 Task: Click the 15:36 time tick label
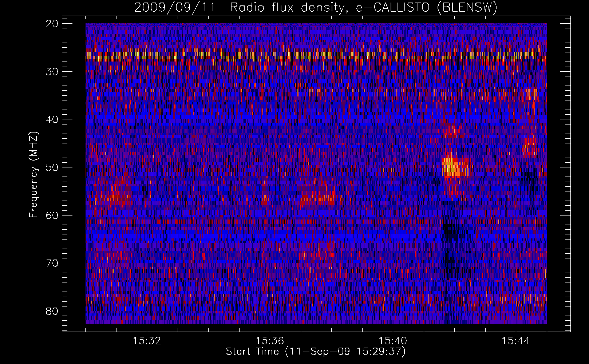[270, 341]
